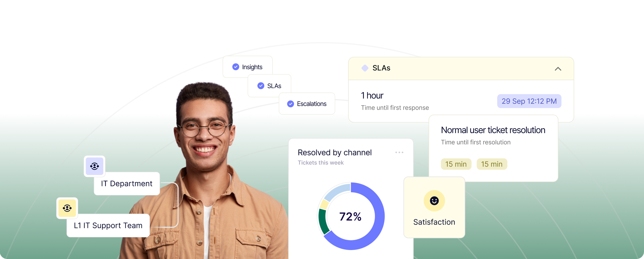This screenshot has width=644, height=259.
Task: Click "Time until first resolution" text
Action: click(476, 142)
